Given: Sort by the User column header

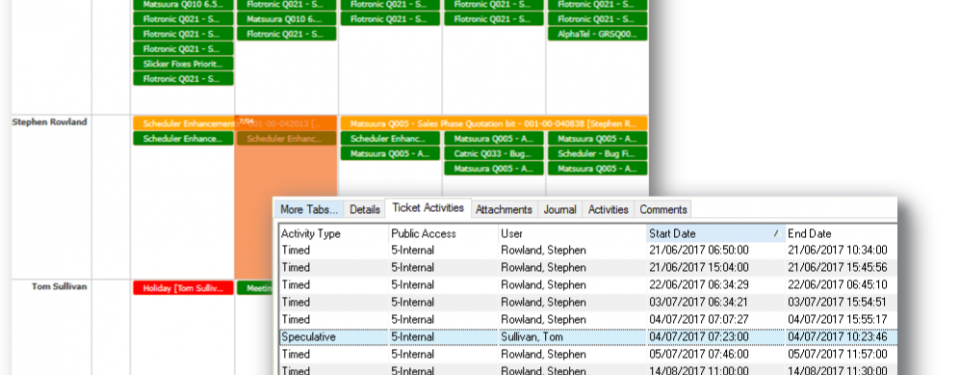Looking at the screenshot, I should pos(572,233).
